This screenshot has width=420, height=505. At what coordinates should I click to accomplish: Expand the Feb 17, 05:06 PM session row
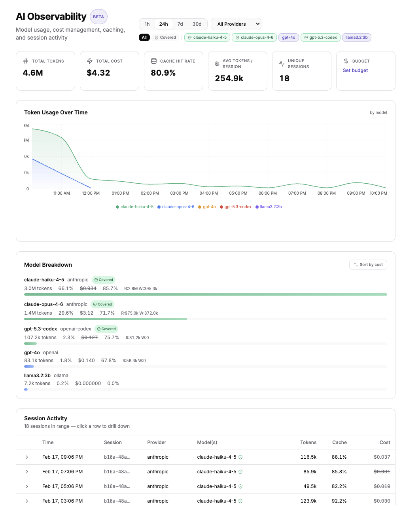coord(27,486)
